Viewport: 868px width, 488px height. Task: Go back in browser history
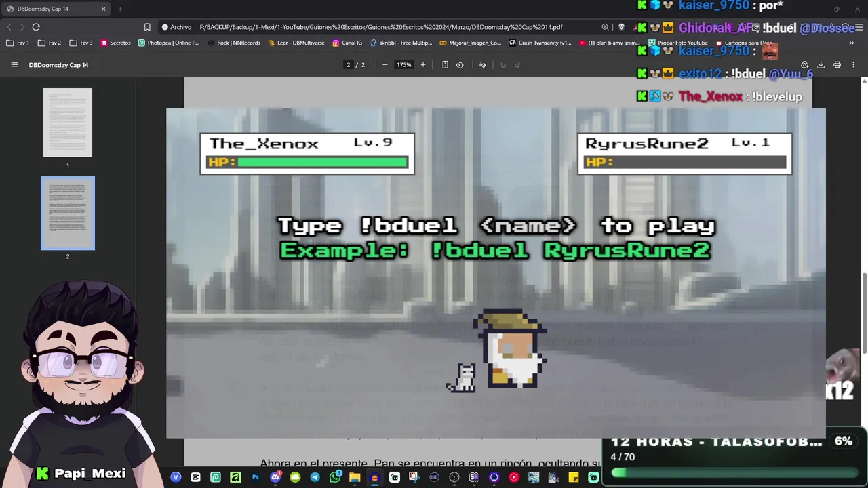pyautogui.click(x=9, y=27)
